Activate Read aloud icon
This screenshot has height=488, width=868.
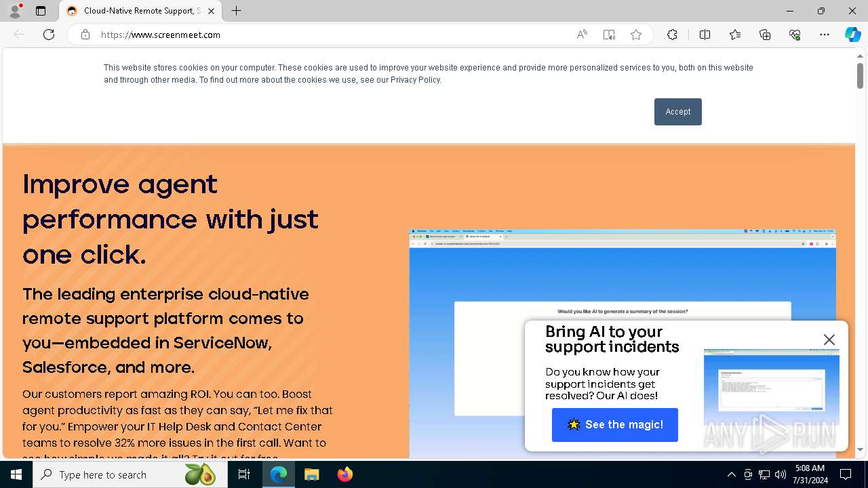pos(582,35)
